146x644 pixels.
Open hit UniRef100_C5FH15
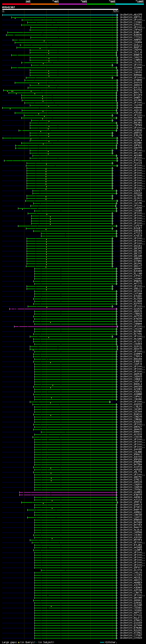tap(131, 30)
